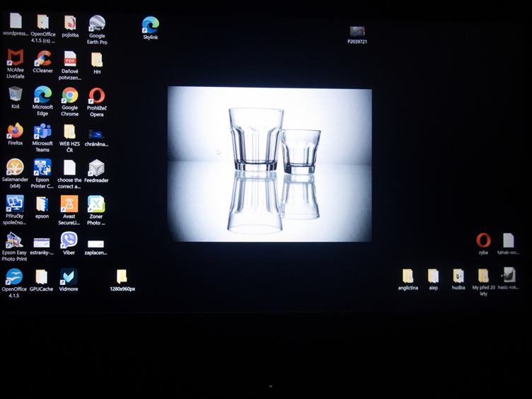Open Příručky společnosti shortcut
The width and height of the screenshot is (532, 399).
(15, 204)
